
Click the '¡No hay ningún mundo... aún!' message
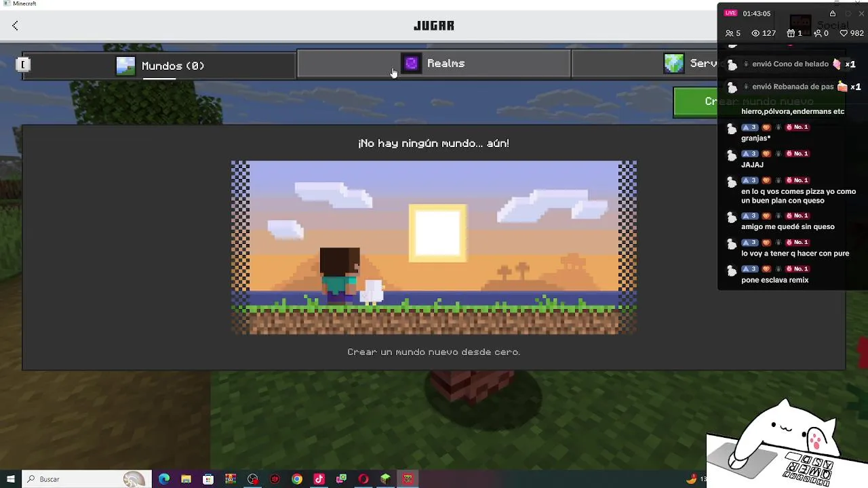click(x=434, y=144)
